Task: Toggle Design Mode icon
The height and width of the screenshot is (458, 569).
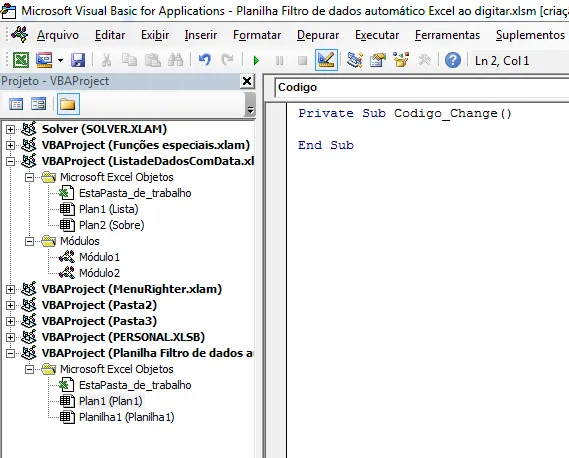Action: [x=326, y=60]
